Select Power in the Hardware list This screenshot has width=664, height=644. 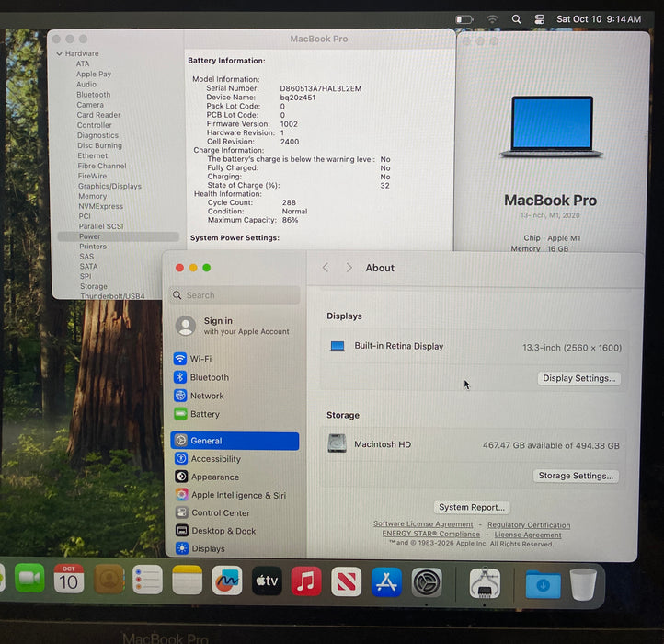(x=118, y=236)
